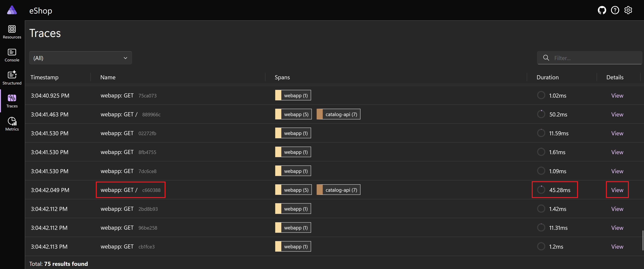View details for trace 889966c
Image resolution: width=644 pixels, height=269 pixels.
[617, 114]
